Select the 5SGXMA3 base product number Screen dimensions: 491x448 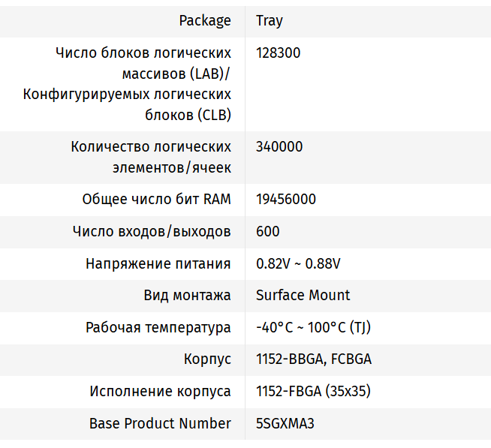[x=285, y=423]
